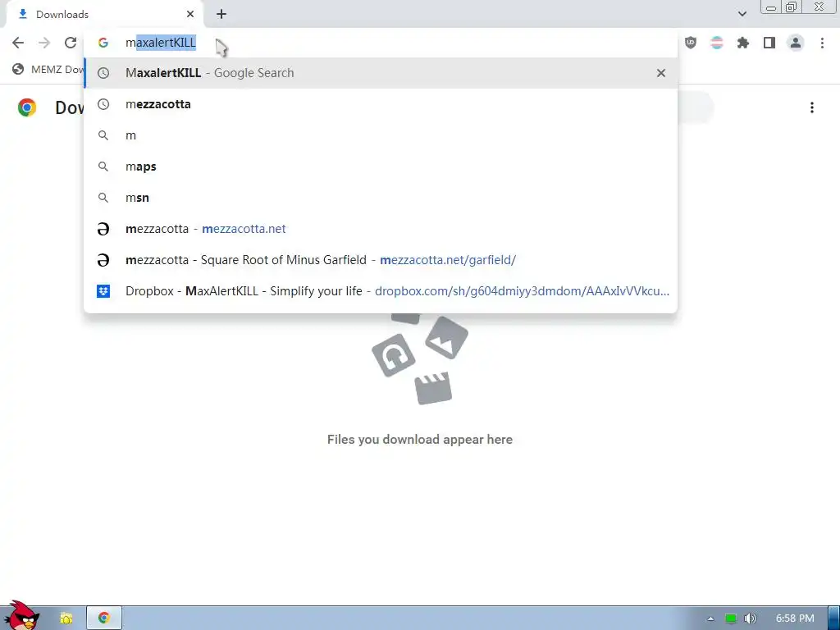Click the forward navigation arrow
This screenshot has width=840, height=630.
tap(44, 43)
